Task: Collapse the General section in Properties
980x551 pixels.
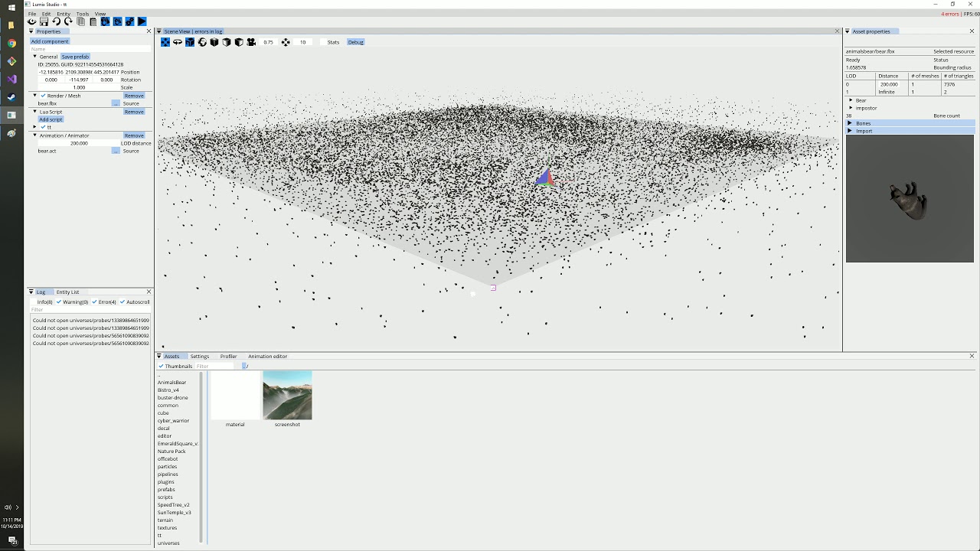Action: 34,57
